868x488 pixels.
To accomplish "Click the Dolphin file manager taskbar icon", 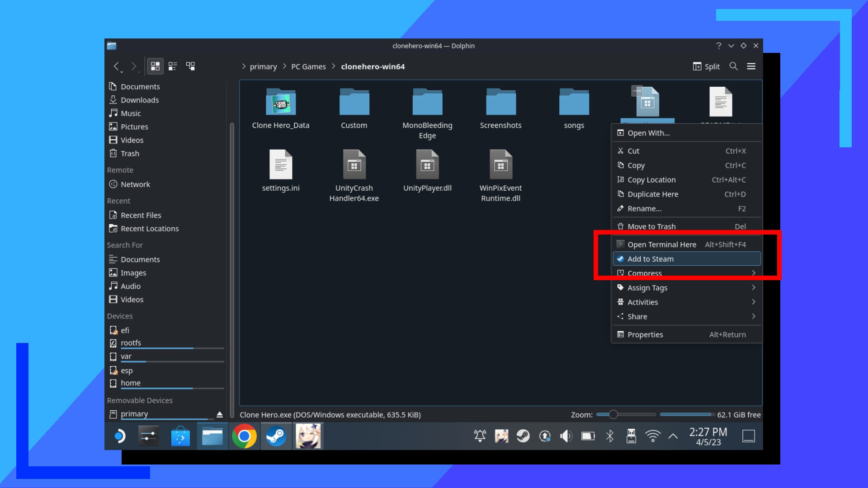I will [x=212, y=436].
